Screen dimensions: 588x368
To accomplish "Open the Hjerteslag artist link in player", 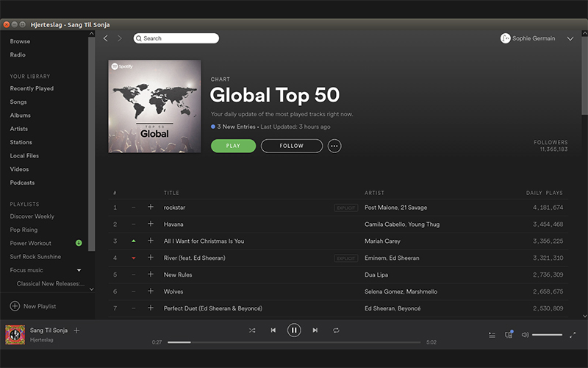I will pos(42,340).
